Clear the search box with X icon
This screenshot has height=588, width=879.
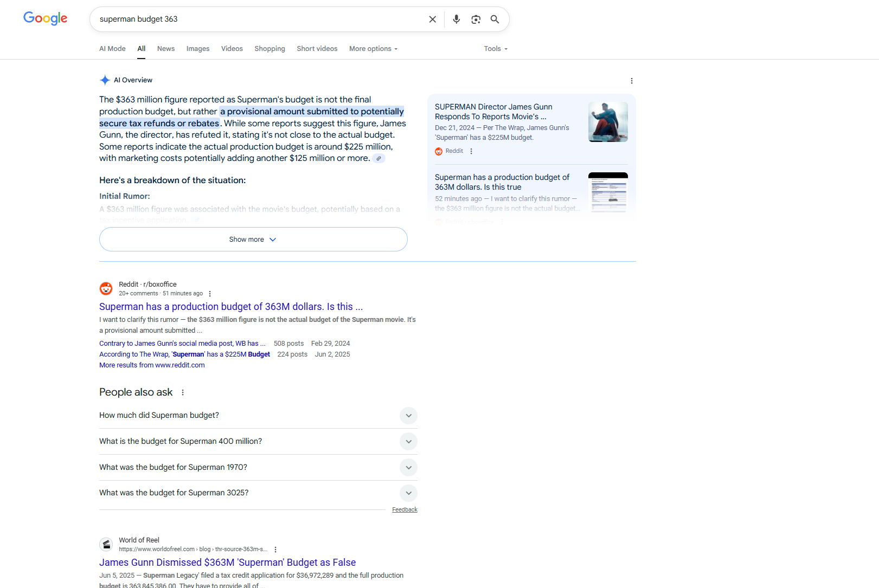pos(433,20)
